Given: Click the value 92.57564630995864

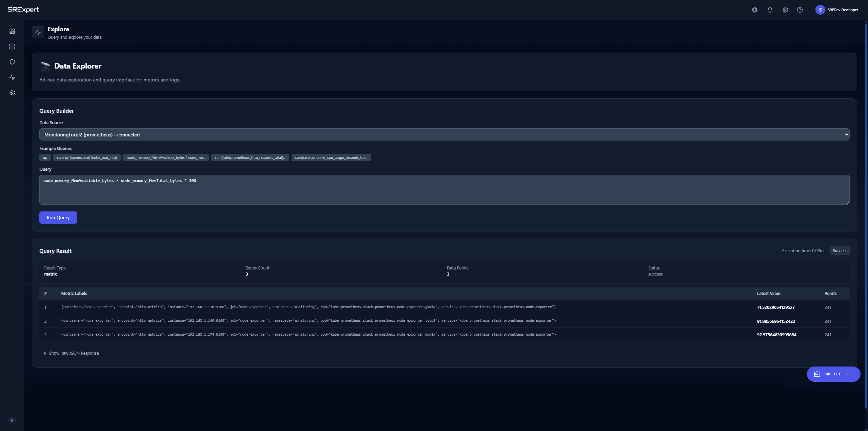Looking at the screenshot, I should pyautogui.click(x=776, y=335).
